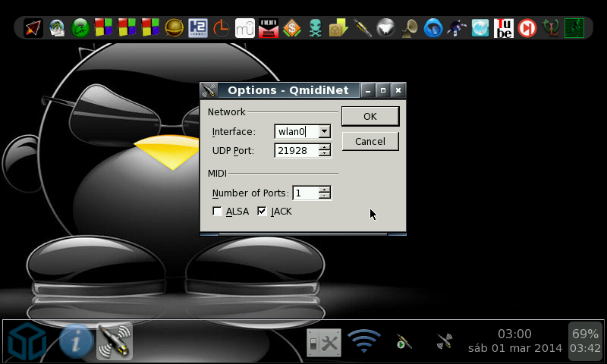
Task: Click the Options - QmidiNet title bar
Action: point(288,90)
